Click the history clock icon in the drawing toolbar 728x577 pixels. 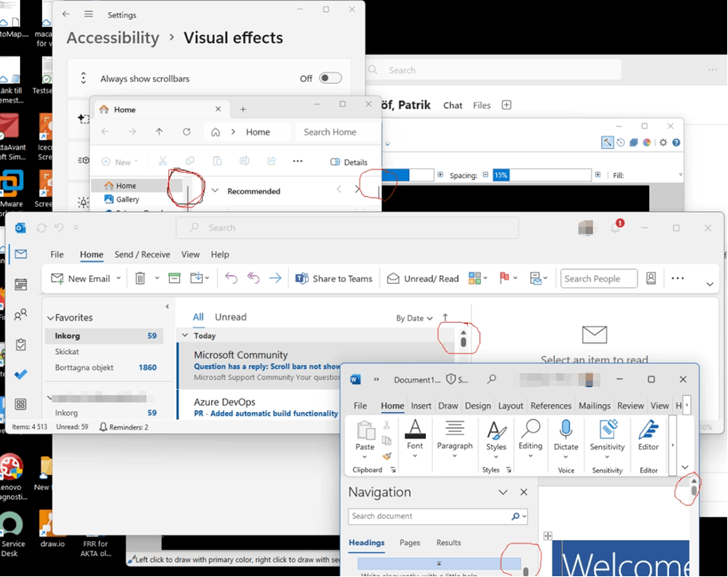coord(620,142)
